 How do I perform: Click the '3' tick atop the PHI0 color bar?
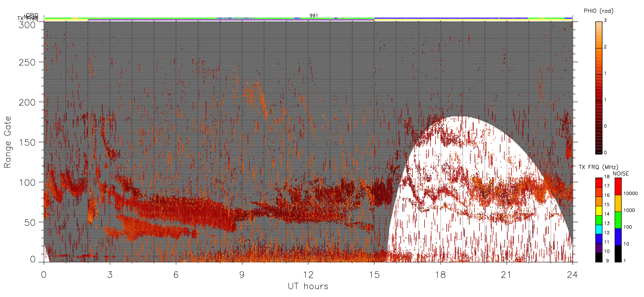(606, 21)
